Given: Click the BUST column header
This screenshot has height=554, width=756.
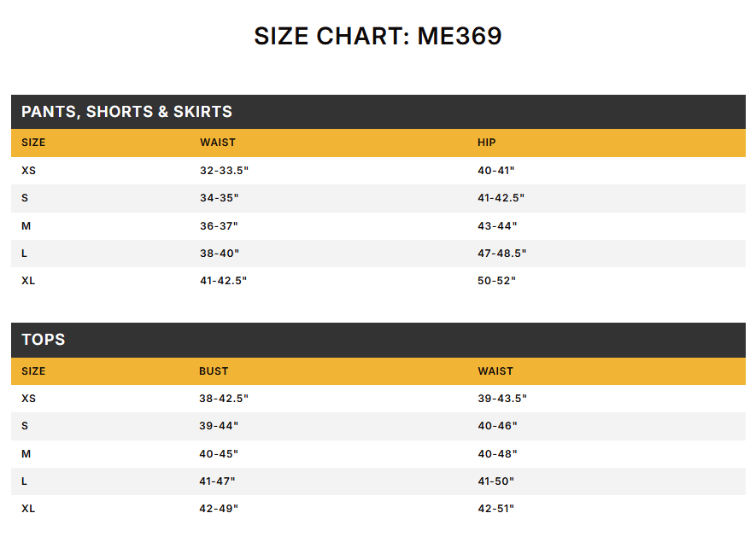Looking at the screenshot, I should click(x=214, y=371).
